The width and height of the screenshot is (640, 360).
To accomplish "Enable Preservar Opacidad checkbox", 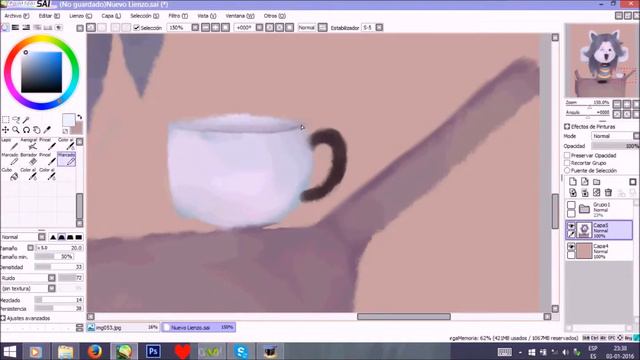I will click(x=567, y=156).
